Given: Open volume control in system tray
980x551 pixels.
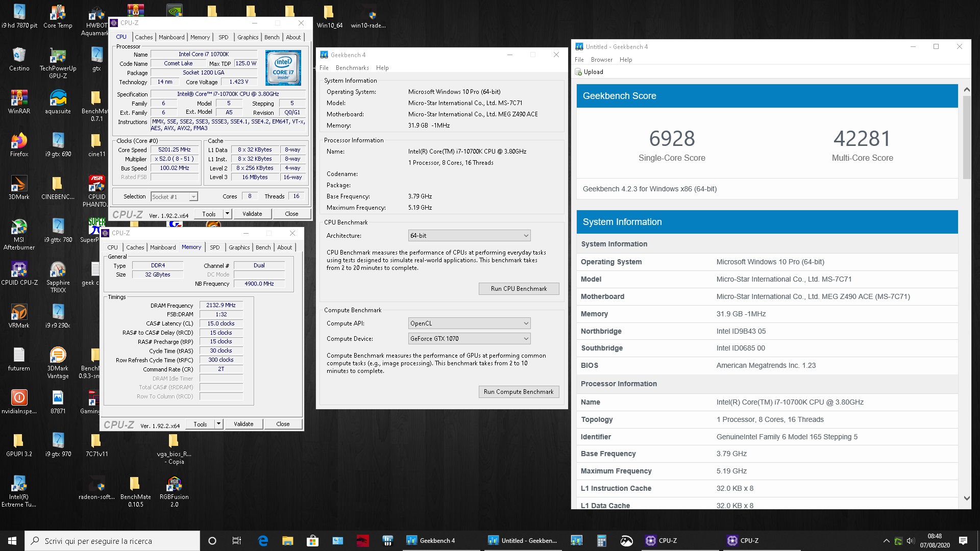Looking at the screenshot, I should (911, 541).
